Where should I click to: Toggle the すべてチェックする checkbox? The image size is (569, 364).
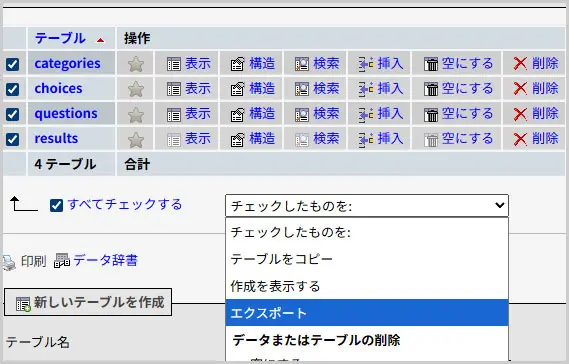tap(56, 205)
